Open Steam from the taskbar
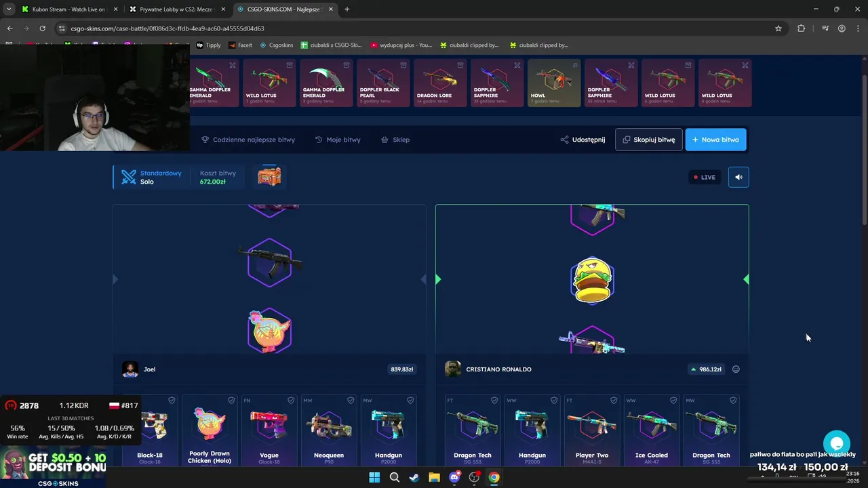The height and width of the screenshot is (488, 868). (x=414, y=477)
